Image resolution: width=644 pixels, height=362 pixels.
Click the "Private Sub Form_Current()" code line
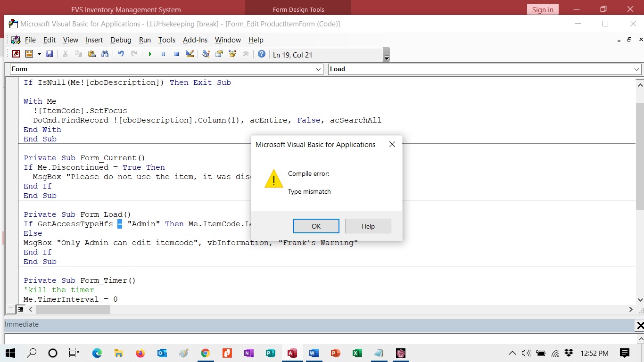point(84,158)
